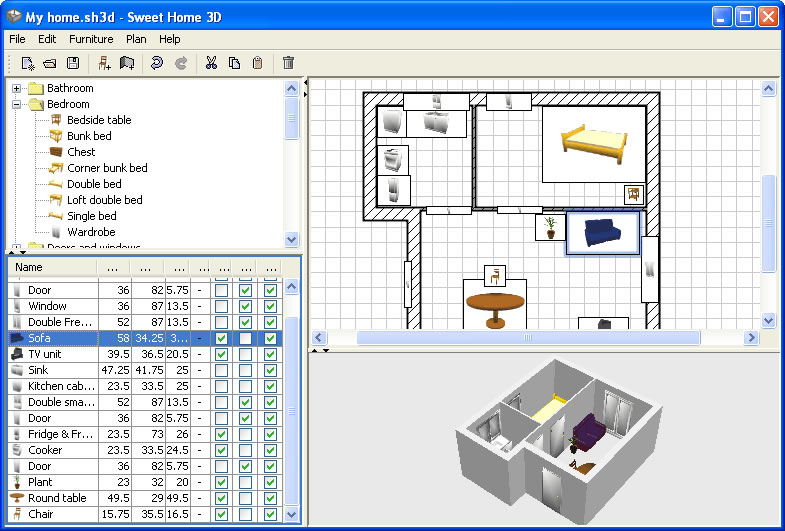Toggle last checkbox in Plant row
The image size is (785, 531).
click(x=270, y=482)
